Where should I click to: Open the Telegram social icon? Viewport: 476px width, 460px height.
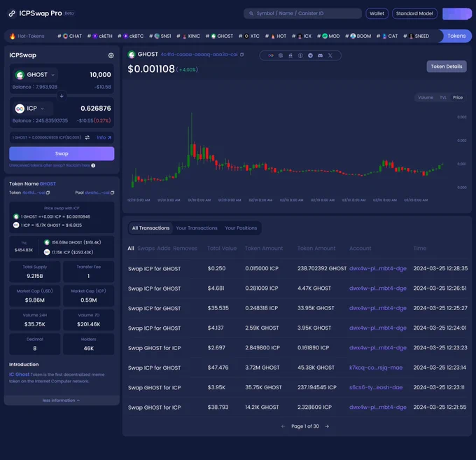(310, 55)
